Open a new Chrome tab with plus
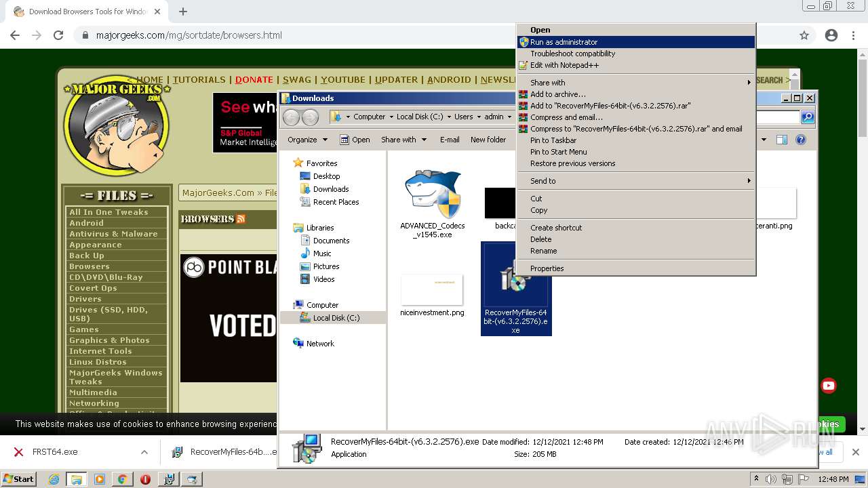This screenshot has width=868, height=488. 183,12
